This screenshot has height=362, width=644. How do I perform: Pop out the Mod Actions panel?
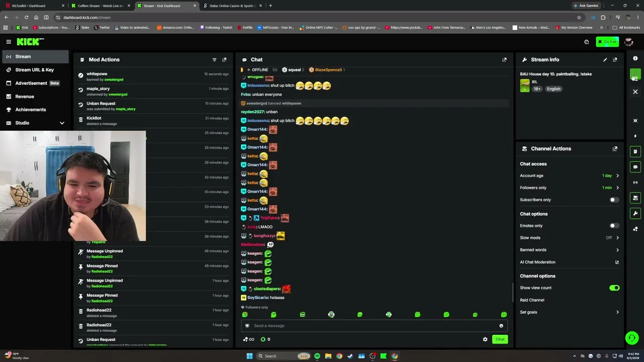pyautogui.click(x=224, y=60)
